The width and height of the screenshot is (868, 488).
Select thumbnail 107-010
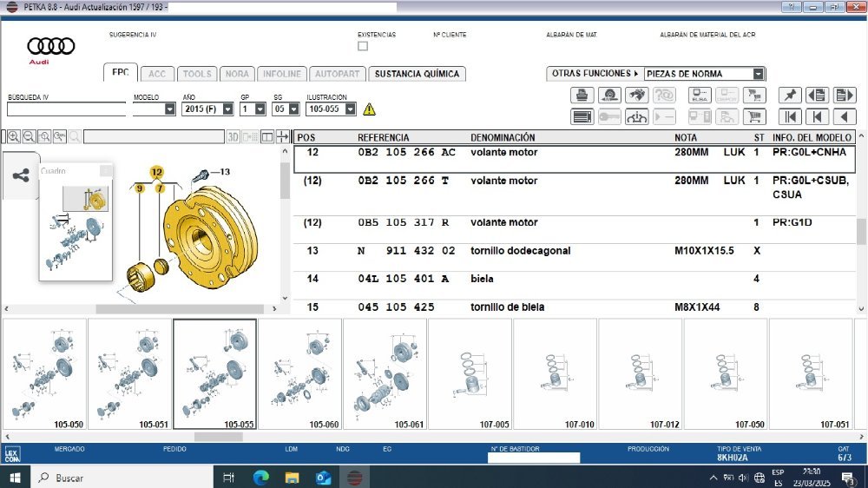[556, 374]
